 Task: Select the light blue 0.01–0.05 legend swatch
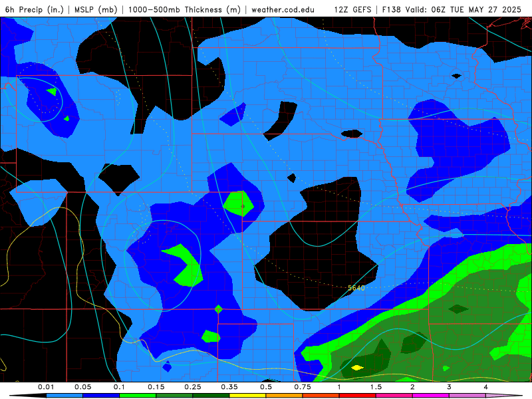[65, 396]
